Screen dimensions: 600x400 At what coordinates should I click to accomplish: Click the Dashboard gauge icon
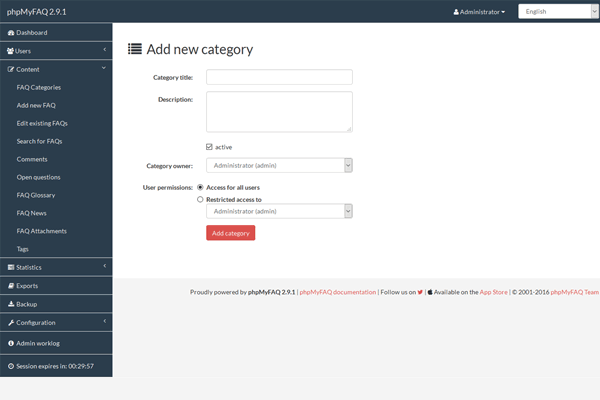click(11, 33)
